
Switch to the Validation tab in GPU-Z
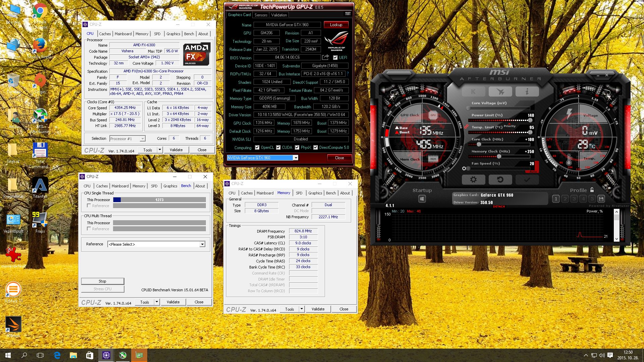tap(279, 15)
